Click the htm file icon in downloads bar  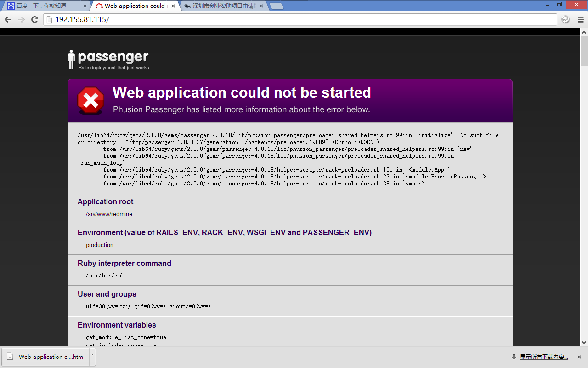10,356
